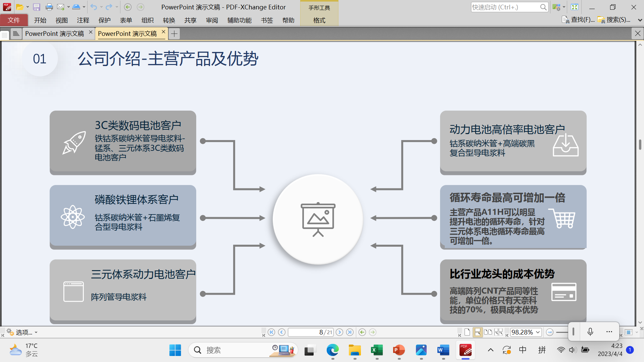
Task: Enable single page layout mode
Action: 467,332
